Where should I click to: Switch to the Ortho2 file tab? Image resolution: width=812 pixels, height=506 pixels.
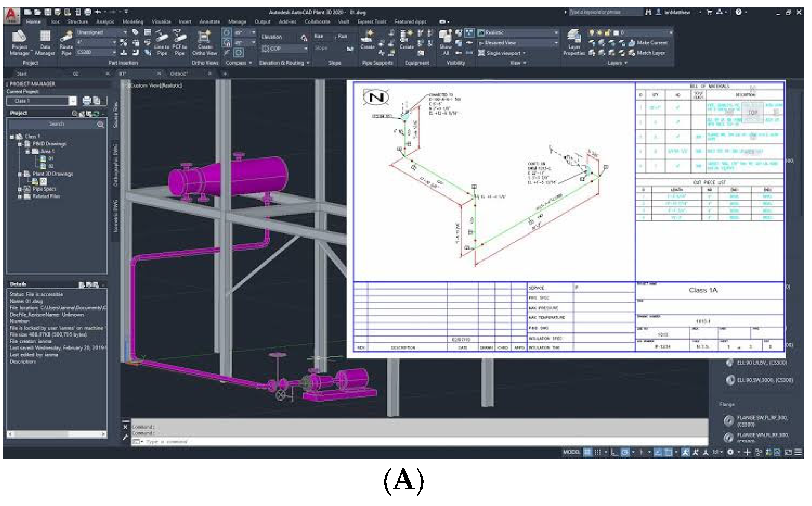pos(179,74)
